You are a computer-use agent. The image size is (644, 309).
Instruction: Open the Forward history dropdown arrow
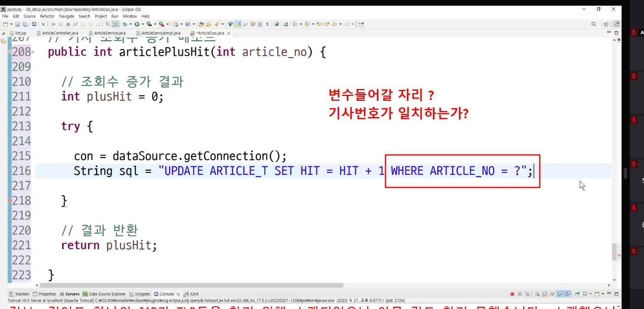pyautogui.click(x=353, y=24)
